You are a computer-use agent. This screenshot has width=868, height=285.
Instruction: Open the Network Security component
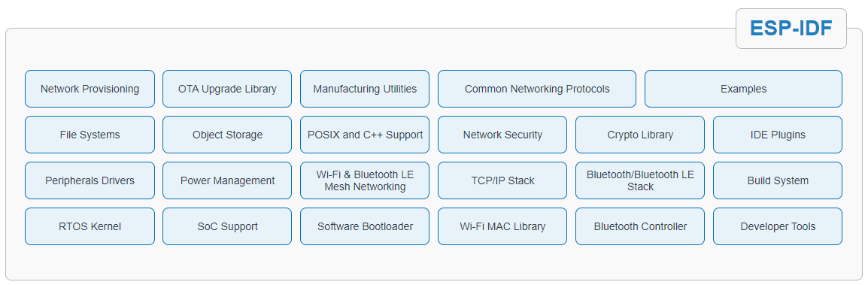502,135
